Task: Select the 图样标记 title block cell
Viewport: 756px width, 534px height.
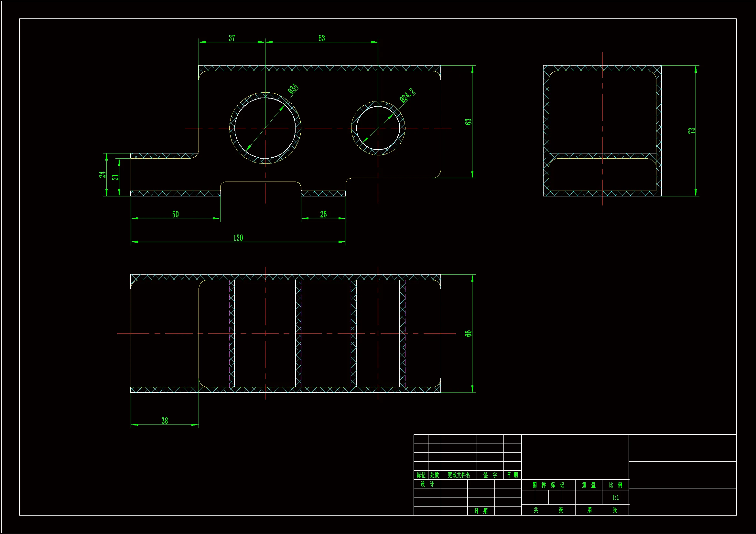Action: click(548, 485)
